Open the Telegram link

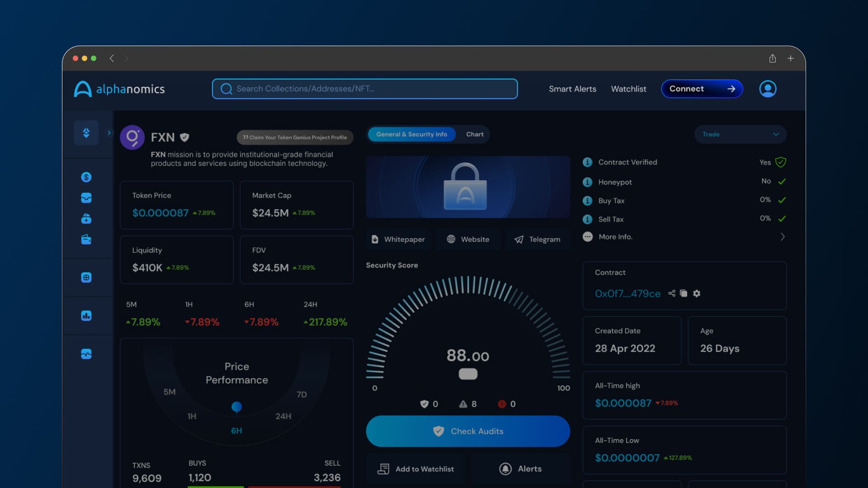[538, 239]
